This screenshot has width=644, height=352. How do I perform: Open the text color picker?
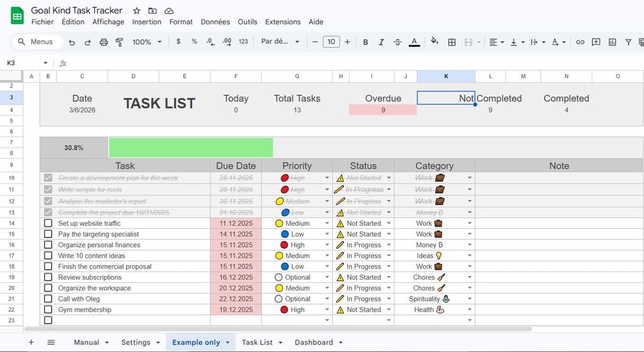click(414, 42)
